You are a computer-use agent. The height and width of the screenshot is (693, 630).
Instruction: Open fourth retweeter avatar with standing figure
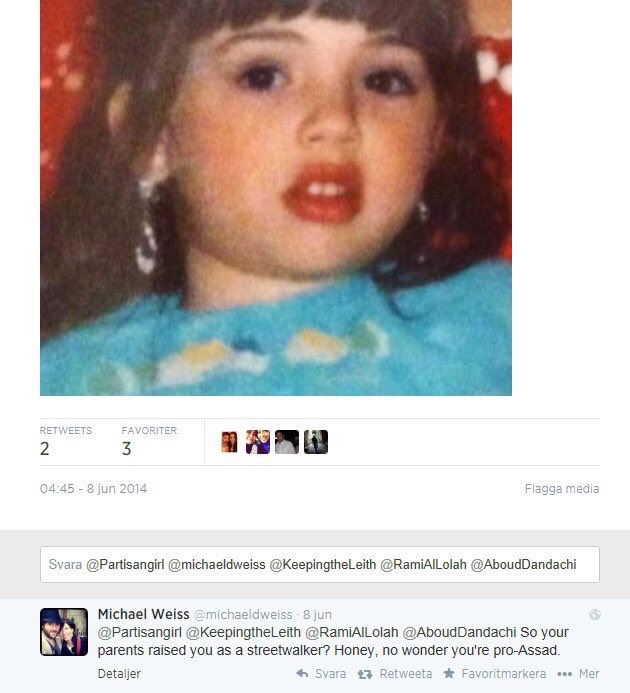click(x=316, y=442)
